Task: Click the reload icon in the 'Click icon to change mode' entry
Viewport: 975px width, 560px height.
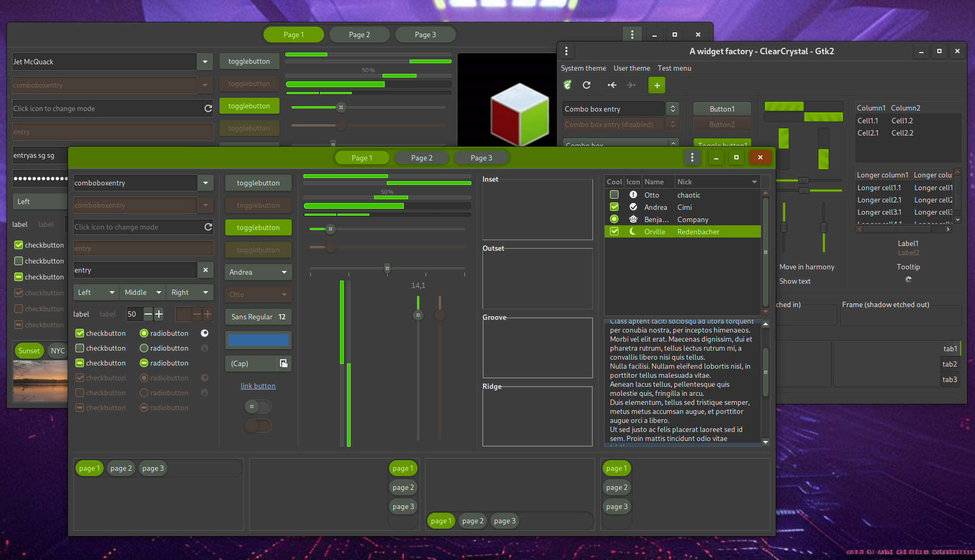Action: pyautogui.click(x=208, y=227)
